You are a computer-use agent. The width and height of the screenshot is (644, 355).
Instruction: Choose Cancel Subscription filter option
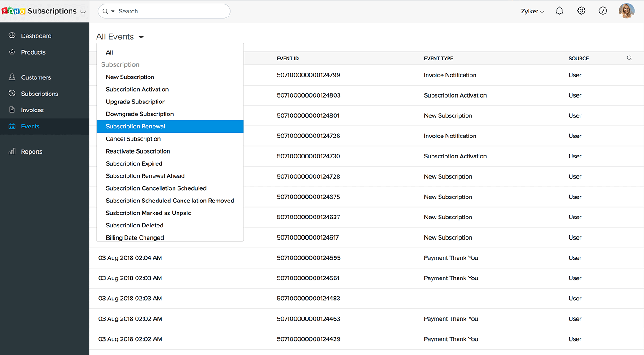(x=133, y=139)
